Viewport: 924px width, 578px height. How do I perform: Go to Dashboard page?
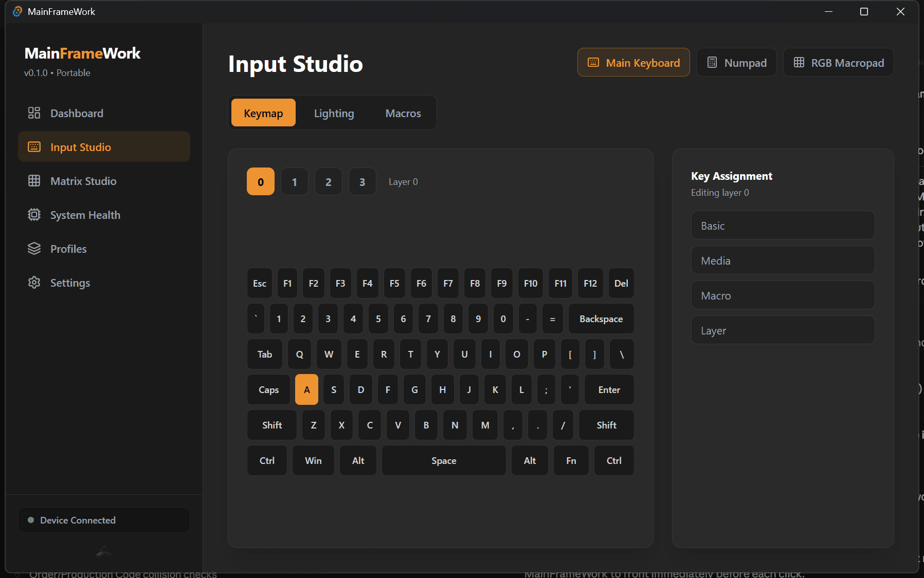click(104, 113)
